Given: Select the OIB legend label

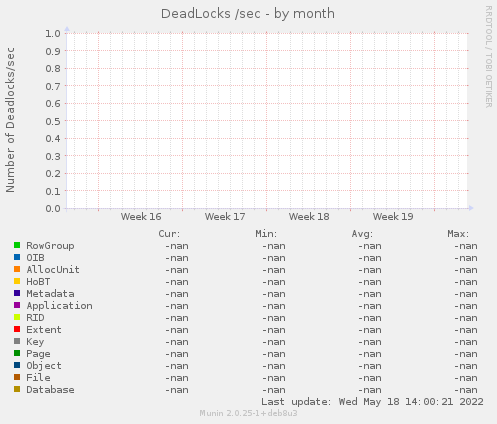Looking at the screenshot, I should click(35, 258).
